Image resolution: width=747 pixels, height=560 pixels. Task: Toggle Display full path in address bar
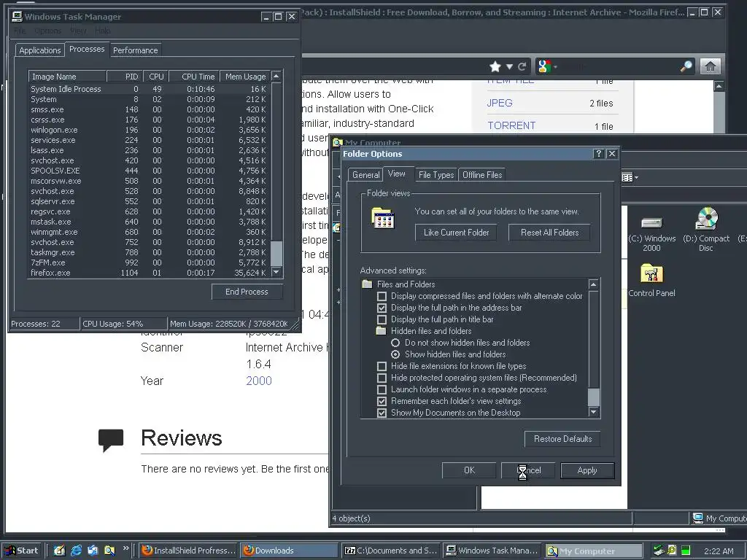tap(382, 308)
